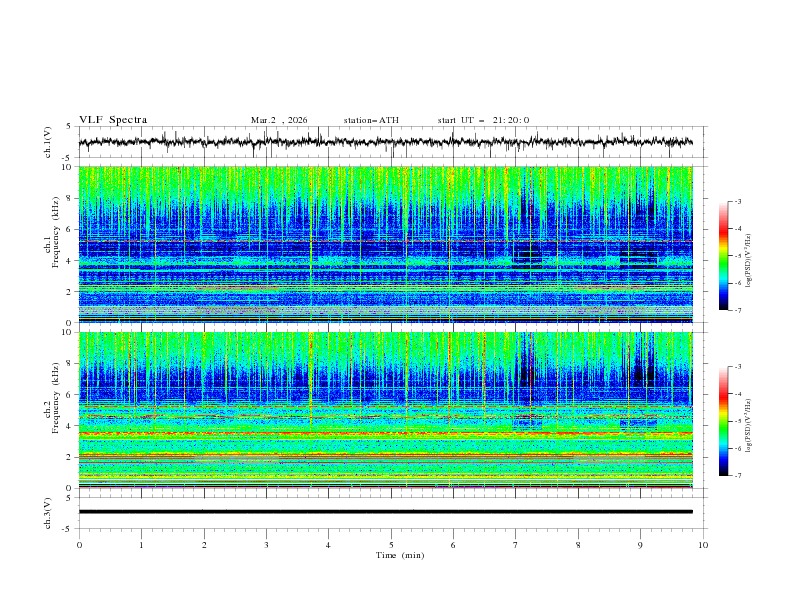
Task: Click the ch.2 color bar '-3' label
Action: pos(738,367)
